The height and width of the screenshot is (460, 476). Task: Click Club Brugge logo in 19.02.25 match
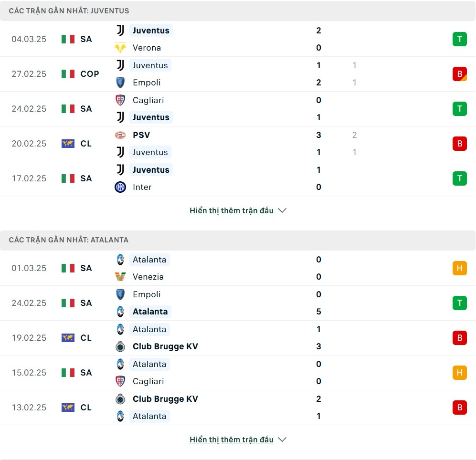pos(120,346)
